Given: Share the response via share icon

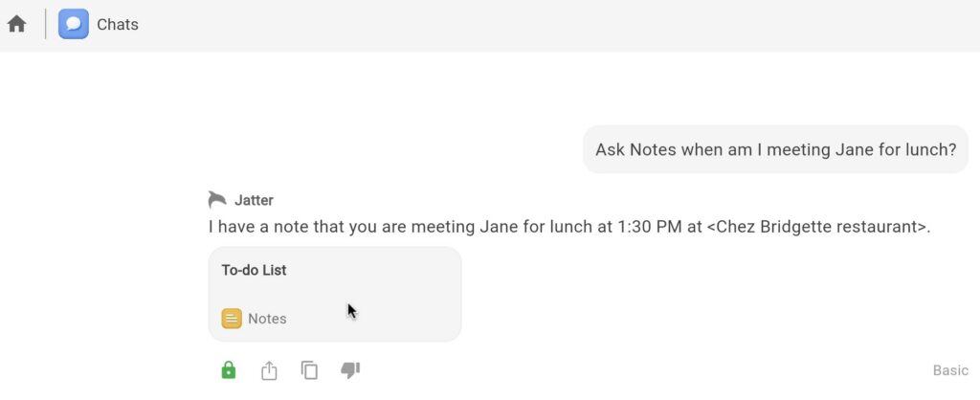Looking at the screenshot, I should [269, 370].
